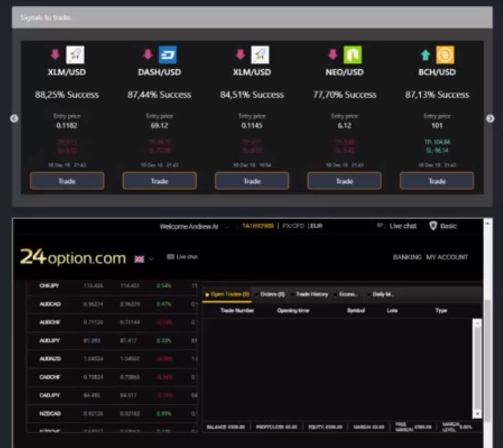Select the CADJPY row
The height and width of the screenshot is (448, 503).
coord(112,395)
